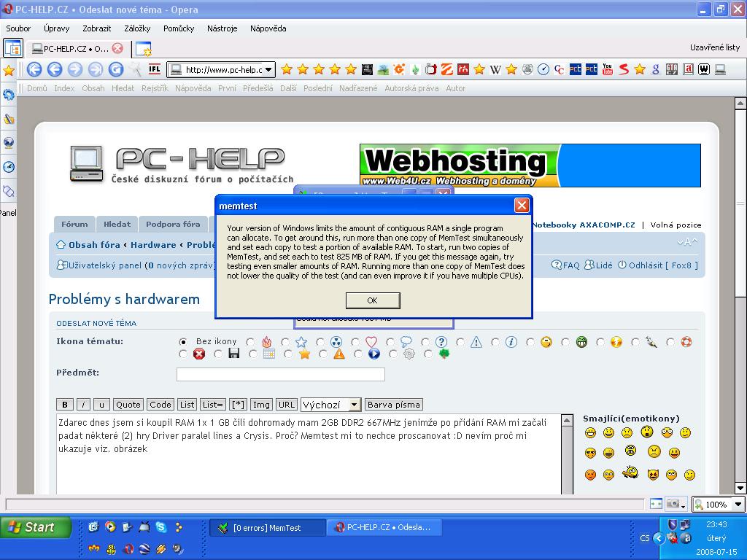Viewport: 747px width, 560px height.
Task: Select the green tree topic icon radio
Action: click(x=427, y=354)
